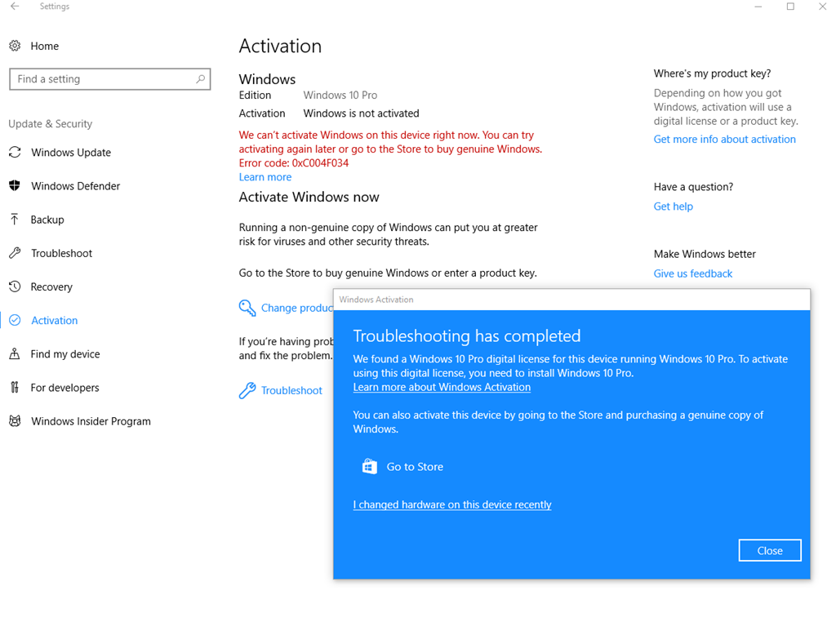The height and width of the screenshot is (644, 836).
Task: Open Learn more about Windows Activation link
Action: (442, 387)
